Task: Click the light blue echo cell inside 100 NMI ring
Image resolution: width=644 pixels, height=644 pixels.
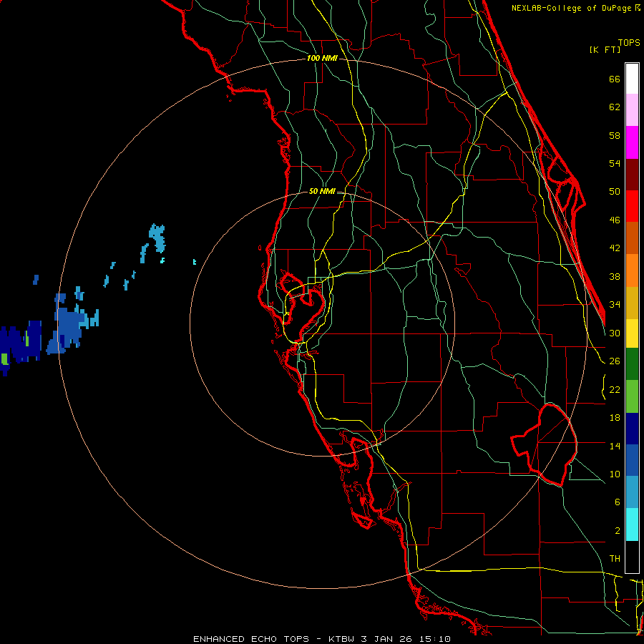Action: 157,238
